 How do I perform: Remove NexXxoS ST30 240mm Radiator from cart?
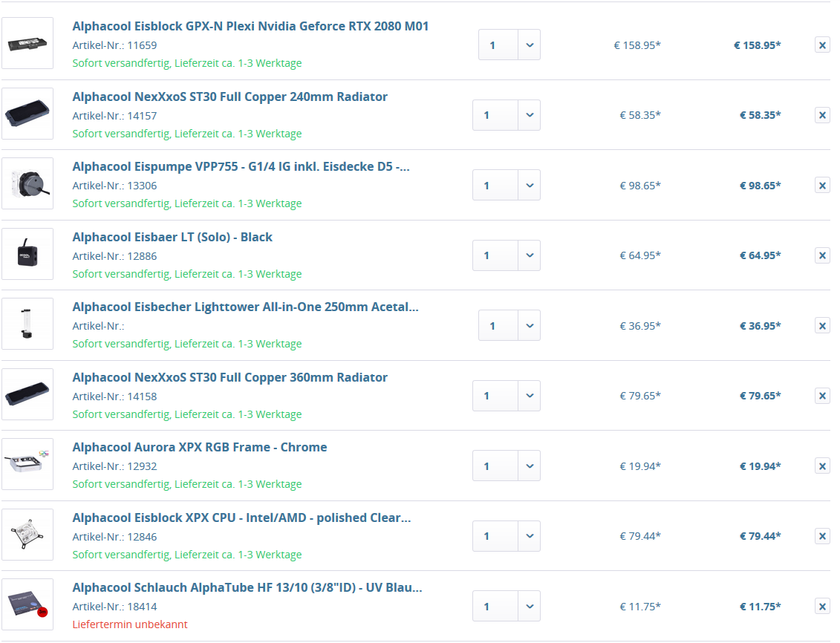(x=821, y=115)
